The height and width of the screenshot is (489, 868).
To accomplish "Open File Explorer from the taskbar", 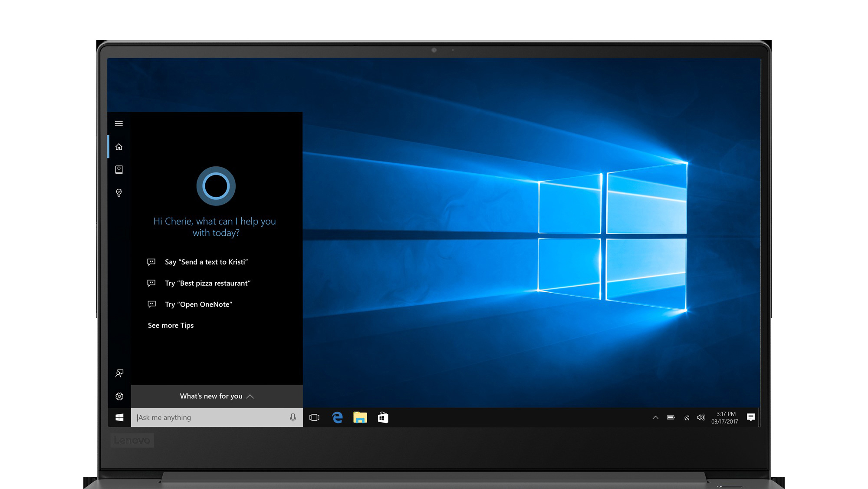I will point(360,417).
